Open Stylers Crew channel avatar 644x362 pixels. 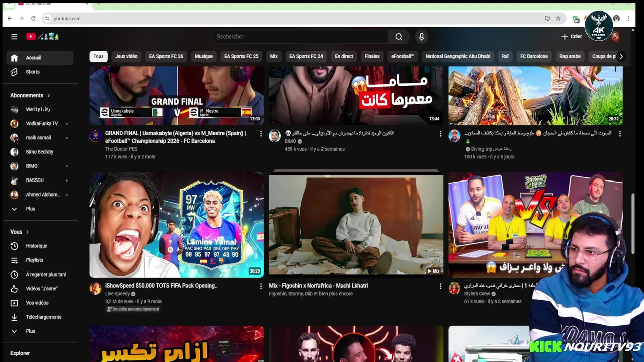point(454,288)
